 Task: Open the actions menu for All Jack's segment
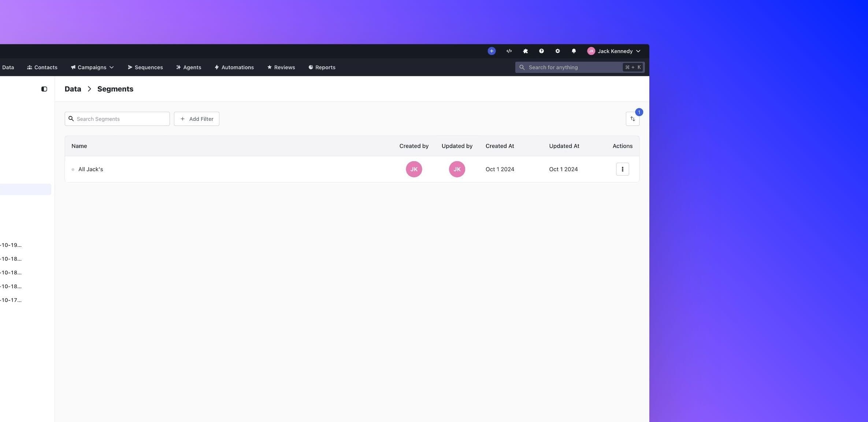(622, 169)
